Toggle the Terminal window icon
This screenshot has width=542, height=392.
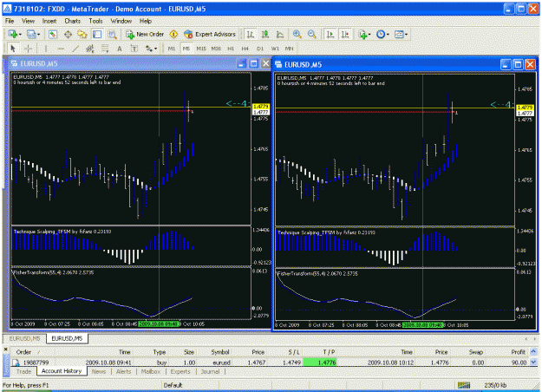point(97,34)
